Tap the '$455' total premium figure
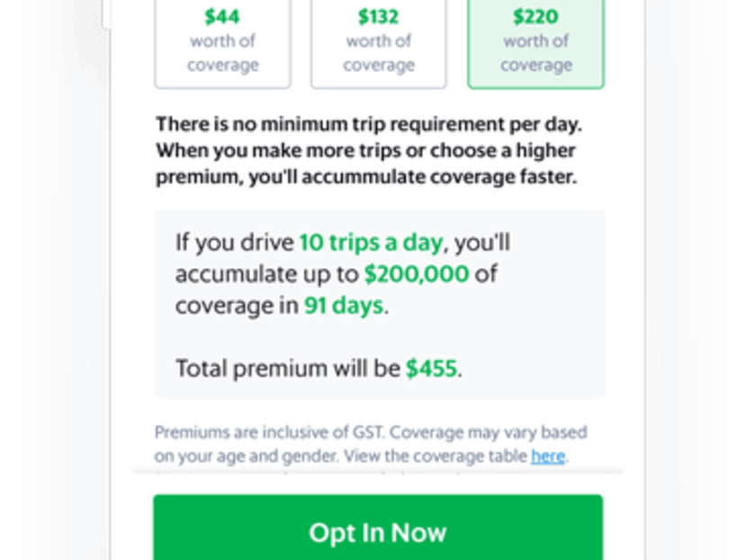The image size is (747, 560). click(431, 368)
